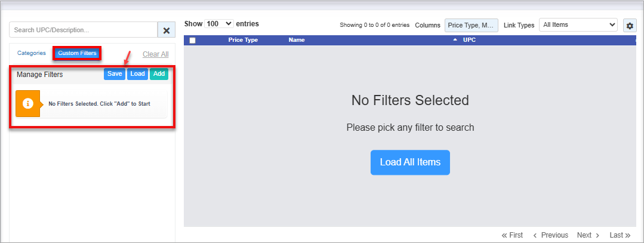Screen dimensions: 644x243
Task: Click the Add filter button
Action: (x=159, y=74)
